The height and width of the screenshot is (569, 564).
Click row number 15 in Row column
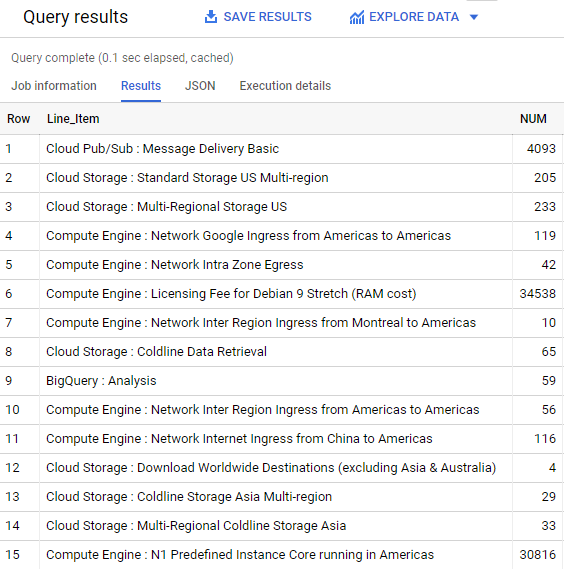[x=12, y=555]
